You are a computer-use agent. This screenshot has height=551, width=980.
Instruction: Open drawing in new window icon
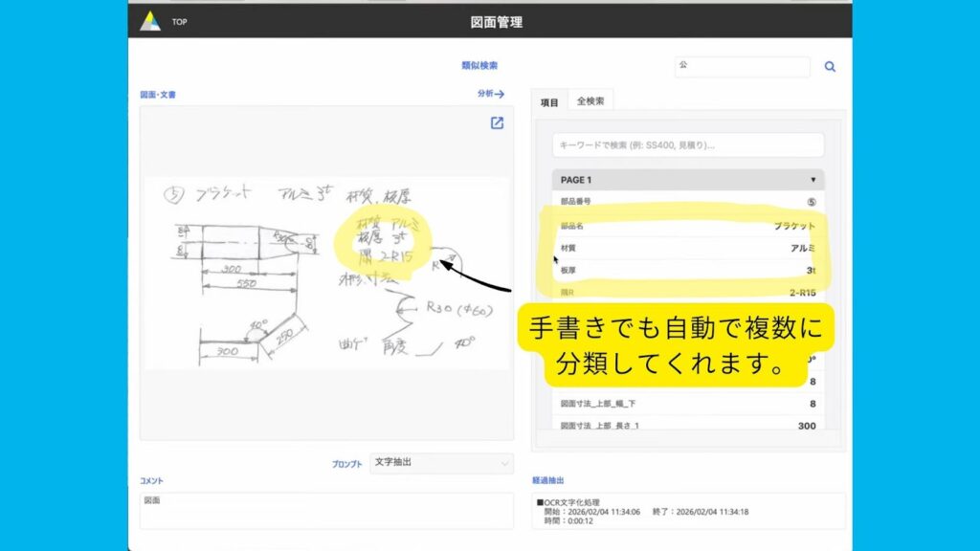click(x=497, y=123)
